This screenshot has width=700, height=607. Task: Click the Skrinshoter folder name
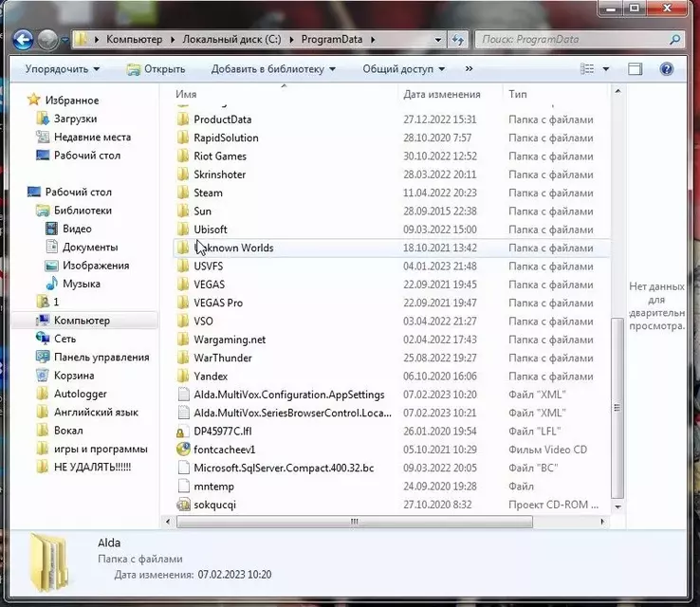coord(220,175)
